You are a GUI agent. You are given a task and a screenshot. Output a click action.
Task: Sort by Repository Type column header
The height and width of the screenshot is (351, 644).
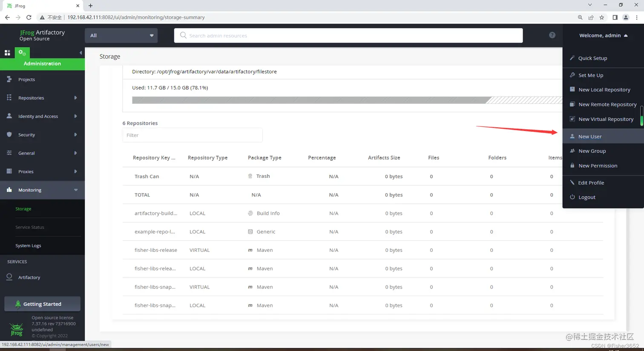tap(207, 158)
